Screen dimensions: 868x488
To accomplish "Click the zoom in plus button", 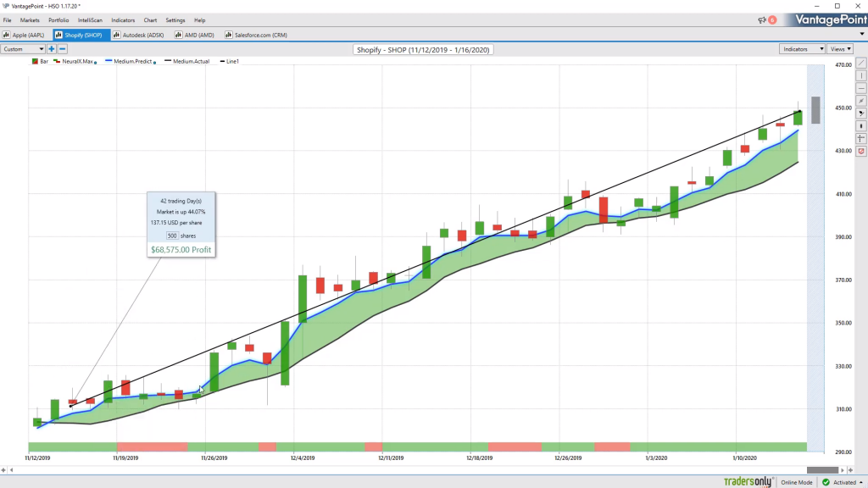I will (52, 49).
